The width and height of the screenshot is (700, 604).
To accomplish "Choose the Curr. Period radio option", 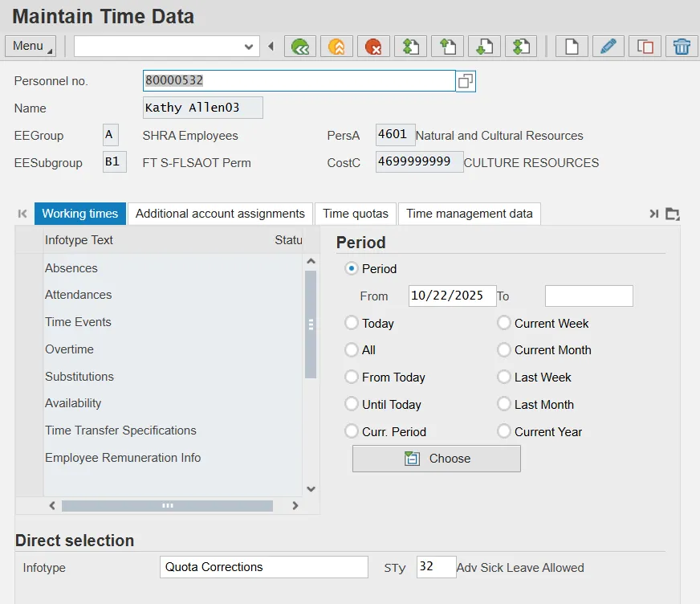I will click(x=351, y=431).
